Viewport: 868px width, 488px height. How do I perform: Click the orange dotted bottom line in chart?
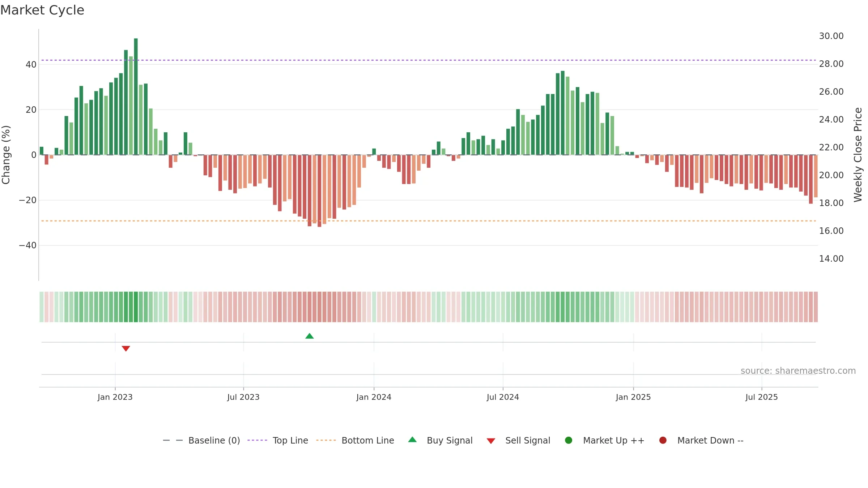(x=429, y=221)
